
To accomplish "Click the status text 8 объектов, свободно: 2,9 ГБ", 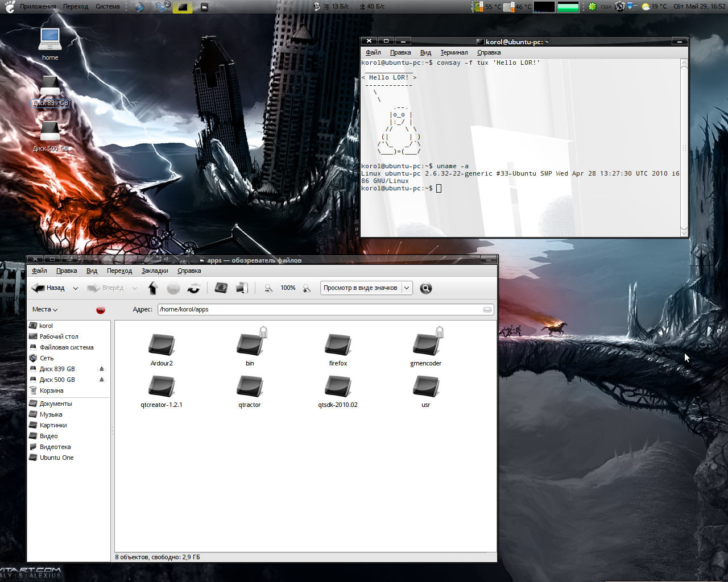I will coord(158,557).
